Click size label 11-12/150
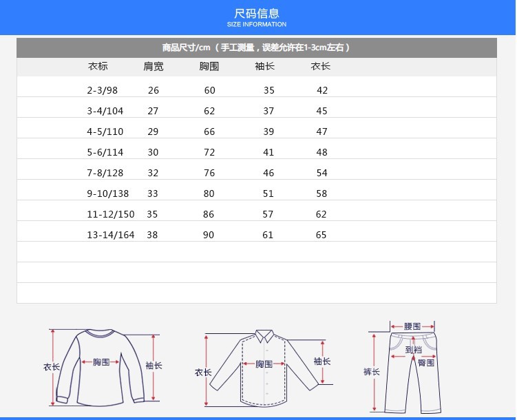The height and width of the screenshot is (420, 517). coord(110,214)
